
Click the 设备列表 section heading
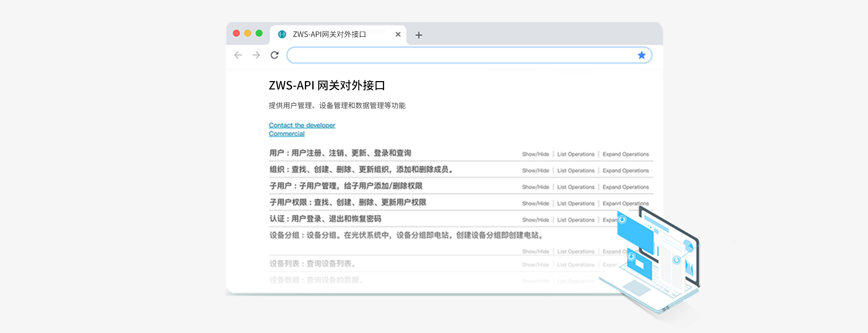click(x=312, y=264)
